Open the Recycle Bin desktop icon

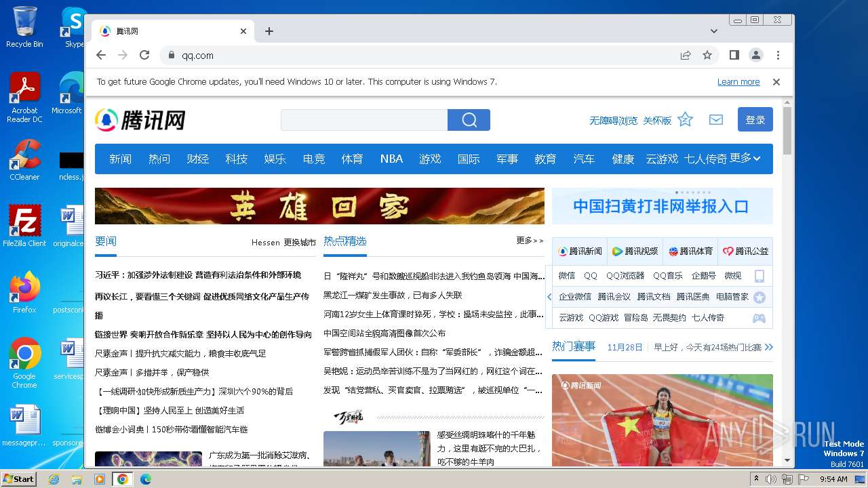coord(24,26)
